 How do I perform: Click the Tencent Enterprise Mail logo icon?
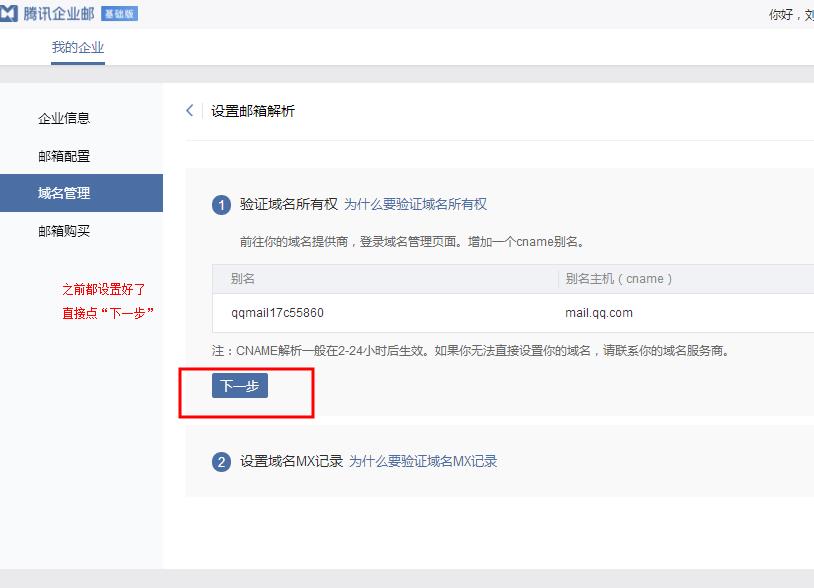tap(9, 14)
